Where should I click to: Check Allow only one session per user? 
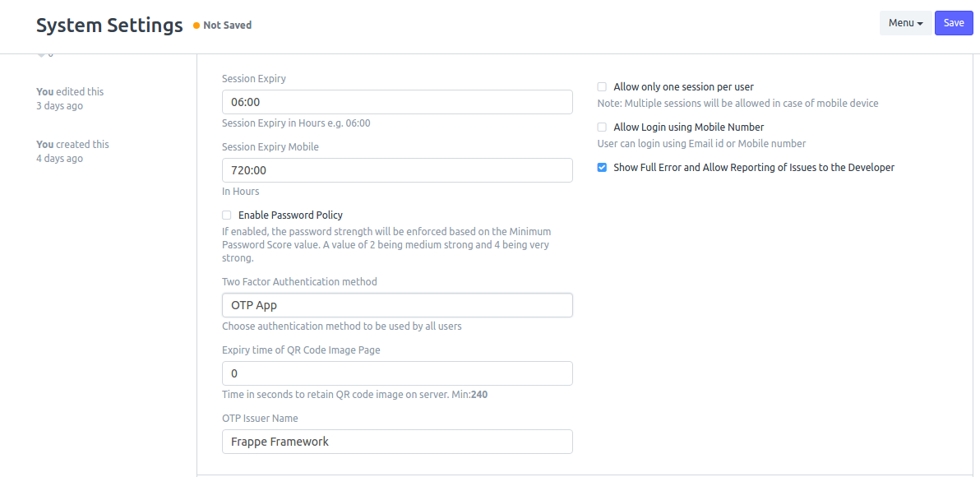(602, 87)
